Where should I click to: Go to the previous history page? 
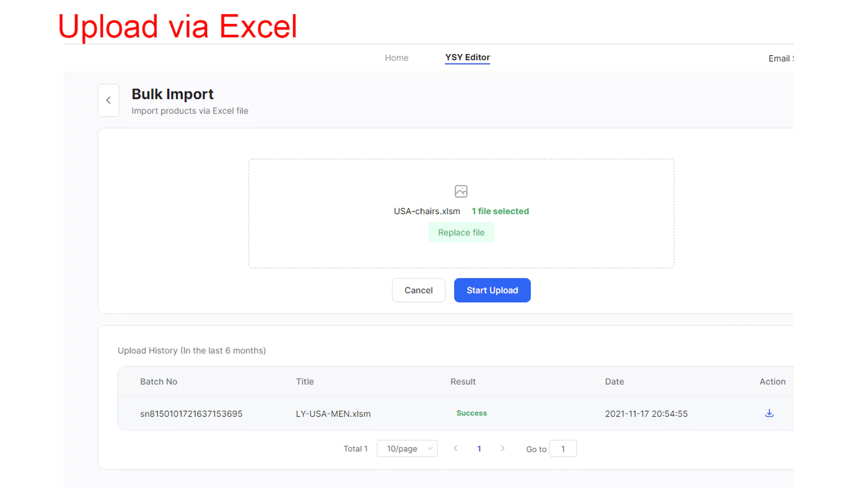pos(456,448)
